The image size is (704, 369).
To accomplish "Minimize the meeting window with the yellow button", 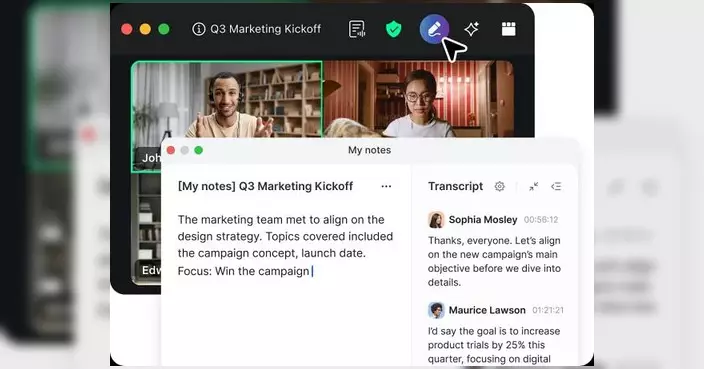I will point(145,29).
